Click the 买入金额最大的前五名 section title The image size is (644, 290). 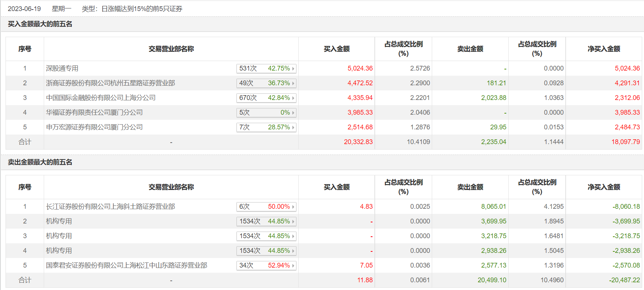pos(40,24)
